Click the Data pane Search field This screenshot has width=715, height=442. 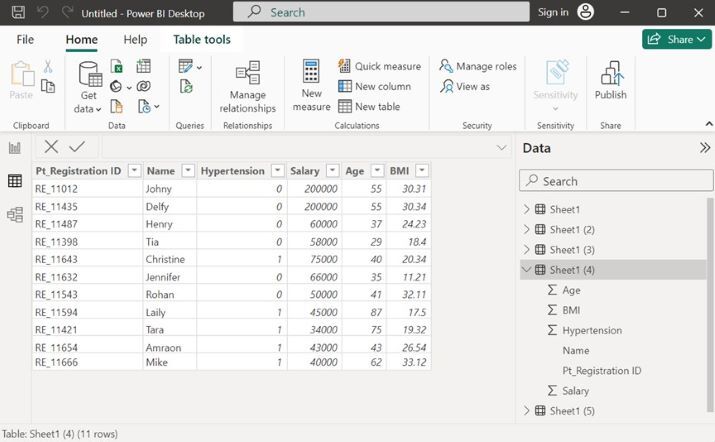616,181
